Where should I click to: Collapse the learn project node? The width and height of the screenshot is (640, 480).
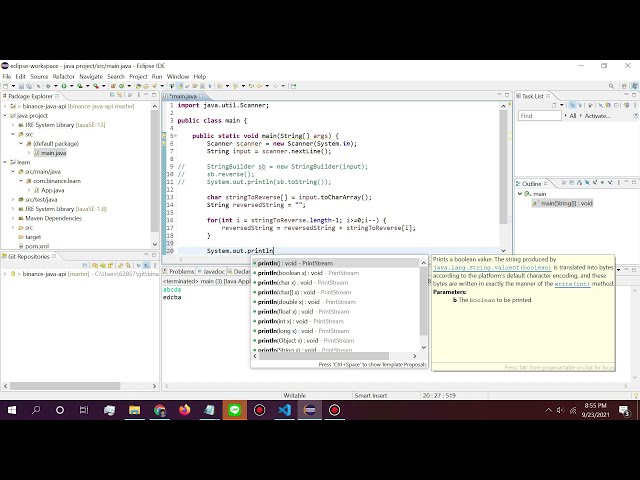(x=5, y=162)
